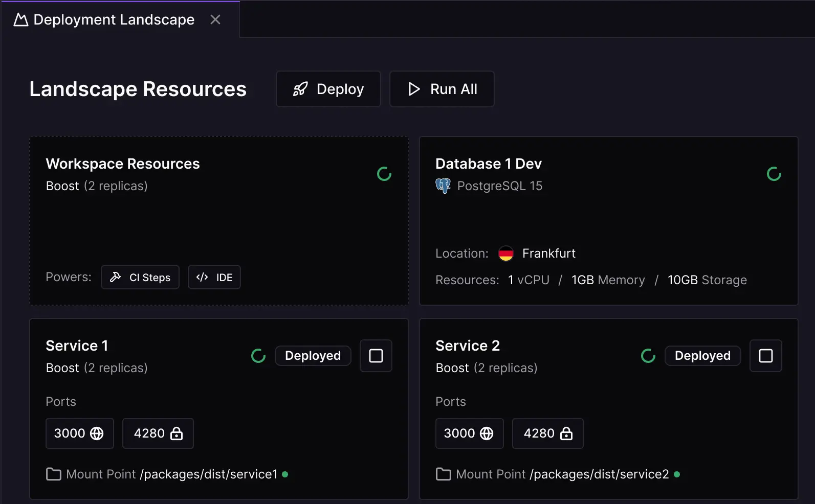Switch to the Deployment Landscape tab
This screenshot has height=504, width=815.
click(x=113, y=19)
